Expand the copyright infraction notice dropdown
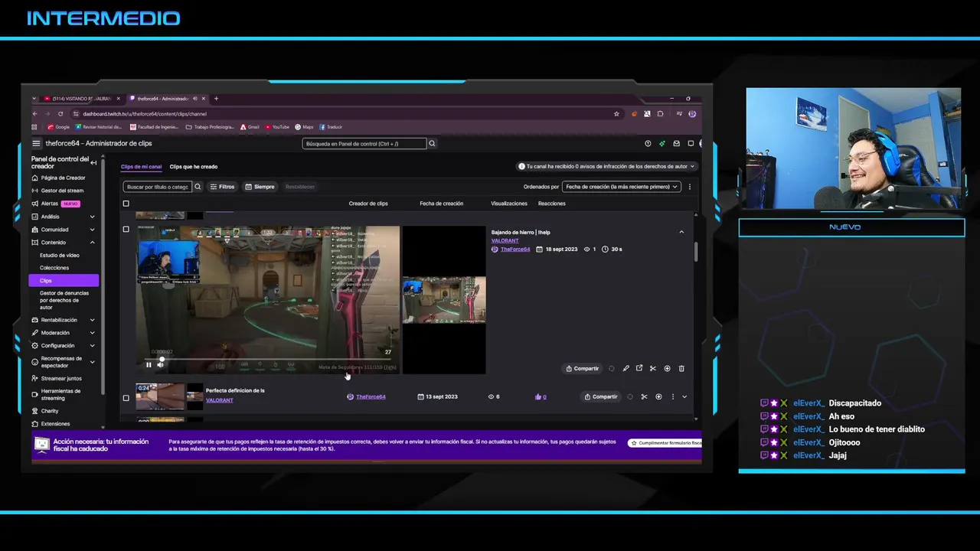This screenshot has width=980, height=551. 606,166
